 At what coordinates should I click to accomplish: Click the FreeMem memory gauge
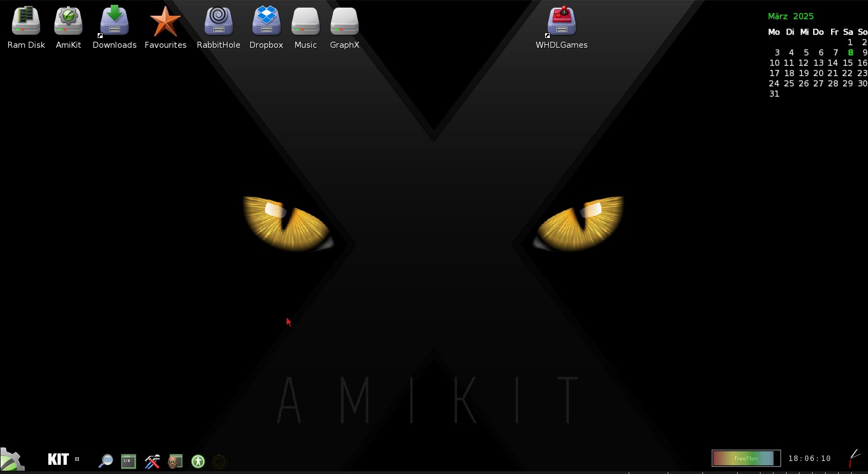click(x=746, y=458)
